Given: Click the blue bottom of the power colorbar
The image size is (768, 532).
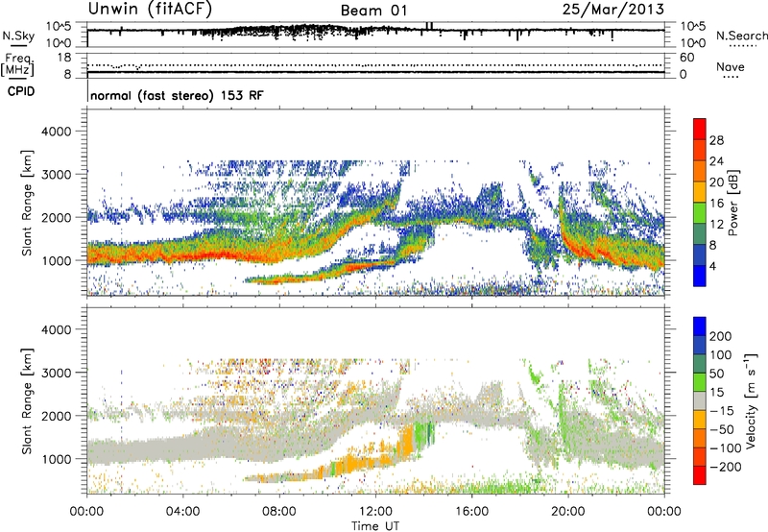Looking at the screenshot, I should tap(700, 276).
